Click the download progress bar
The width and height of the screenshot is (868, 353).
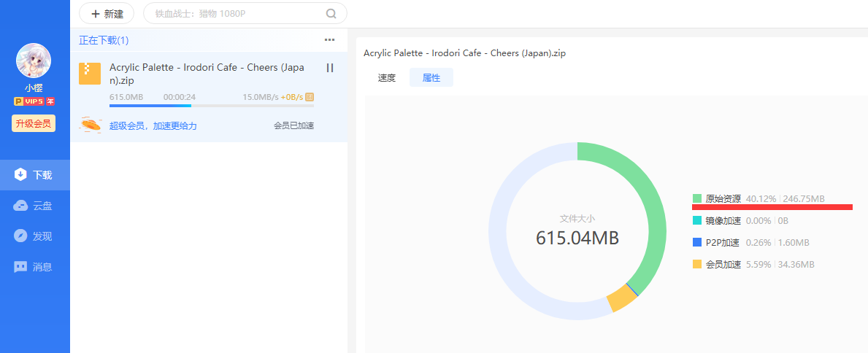click(x=211, y=106)
